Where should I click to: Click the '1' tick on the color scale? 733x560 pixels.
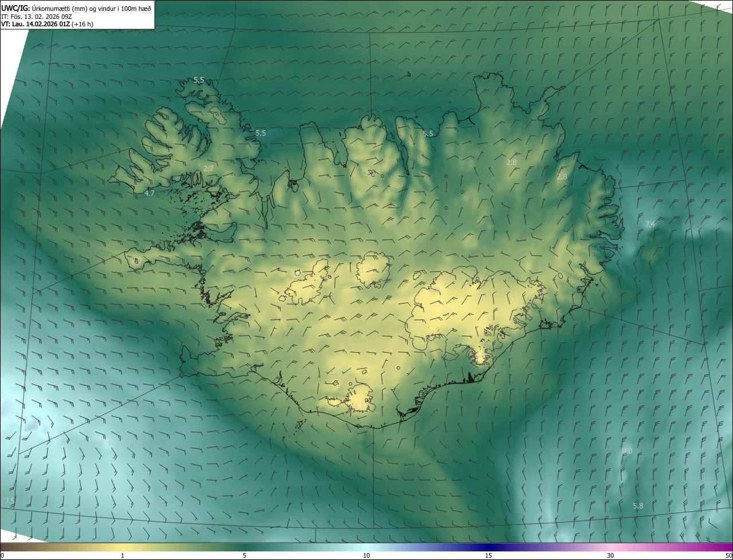(x=123, y=555)
